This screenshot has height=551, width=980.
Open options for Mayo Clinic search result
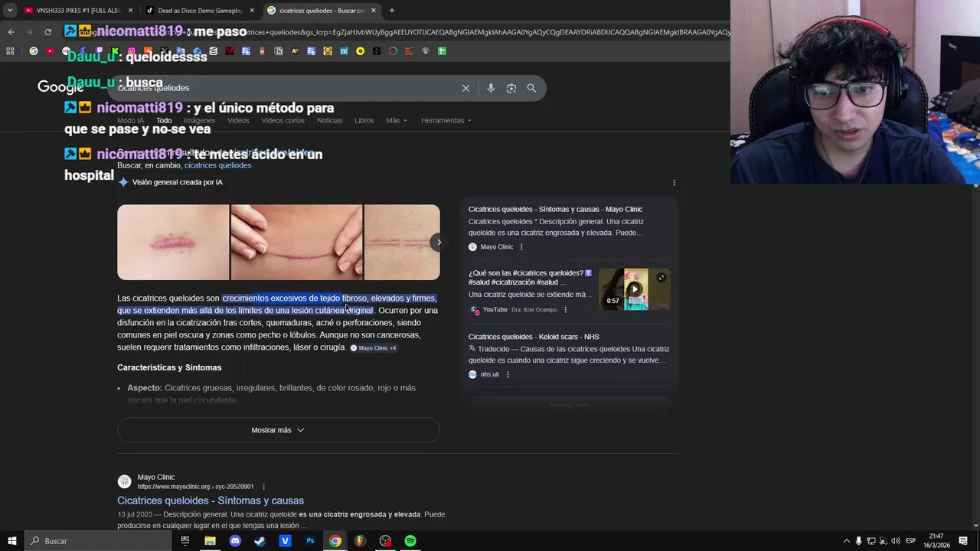coord(263,487)
